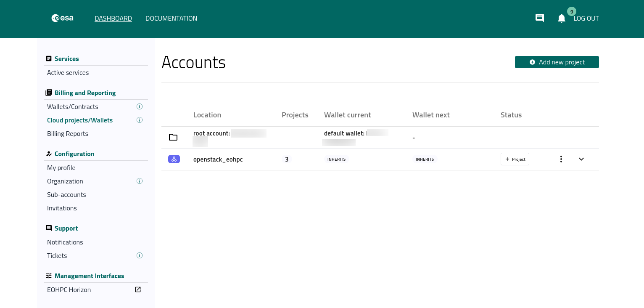Screen dimensions: 644x308
Task: Open the notifications bell icon
Action: (x=562, y=19)
